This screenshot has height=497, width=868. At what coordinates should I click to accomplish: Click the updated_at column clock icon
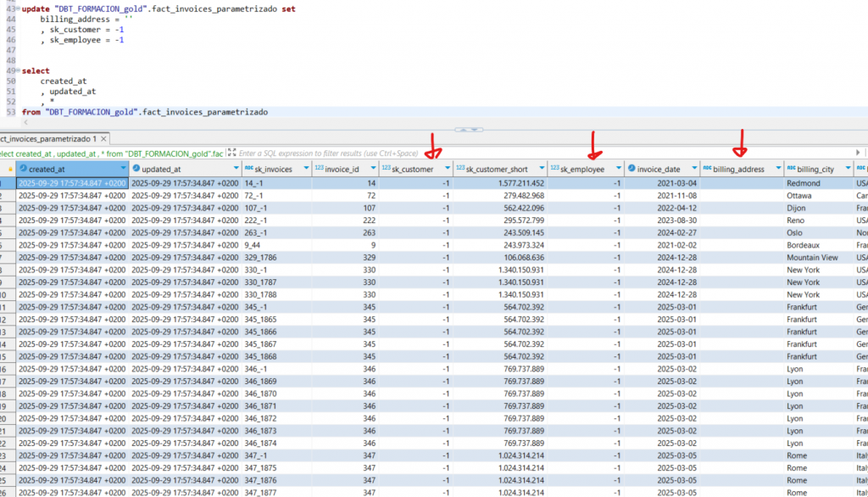136,169
